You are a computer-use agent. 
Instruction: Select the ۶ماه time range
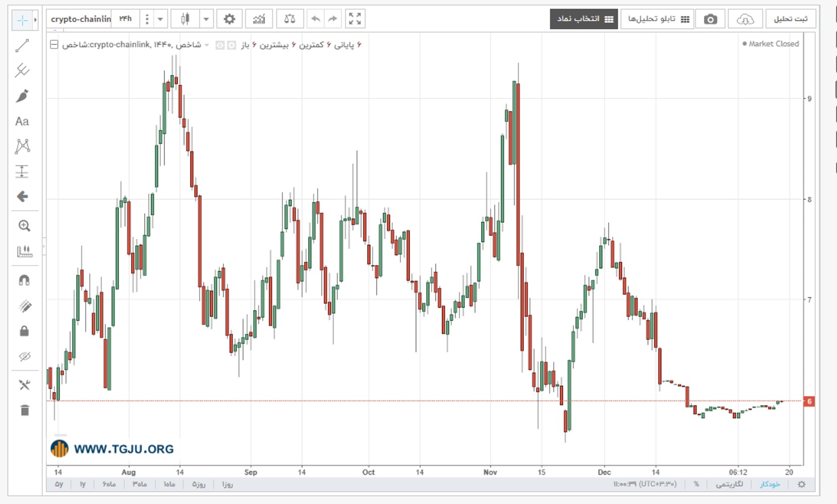109,484
